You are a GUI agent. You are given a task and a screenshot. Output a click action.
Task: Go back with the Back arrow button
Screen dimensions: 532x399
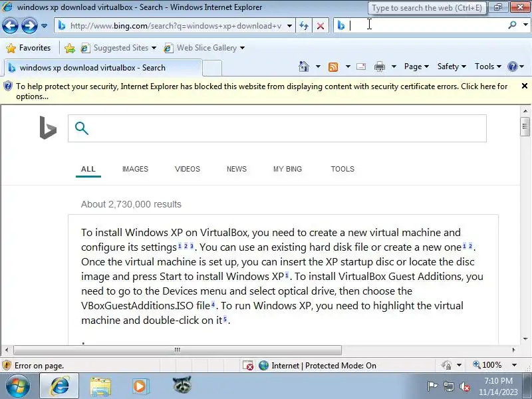10,25
